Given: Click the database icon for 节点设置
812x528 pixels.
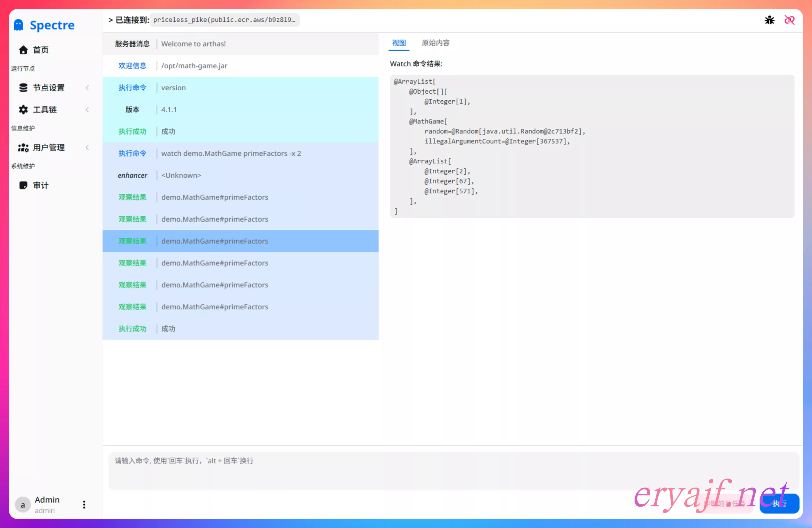Looking at the screenshot, I should tap(23, 88).
